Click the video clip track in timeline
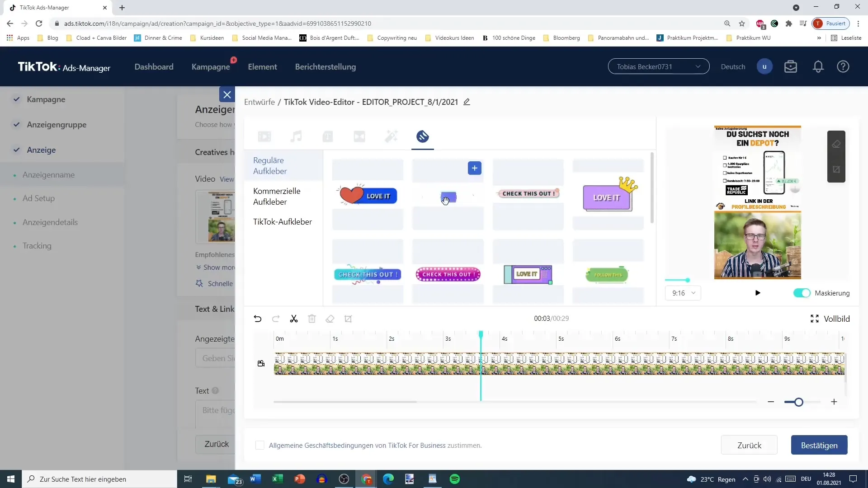Screen dimensions: 868x488 pyautogui.click(x=559, y=364)
